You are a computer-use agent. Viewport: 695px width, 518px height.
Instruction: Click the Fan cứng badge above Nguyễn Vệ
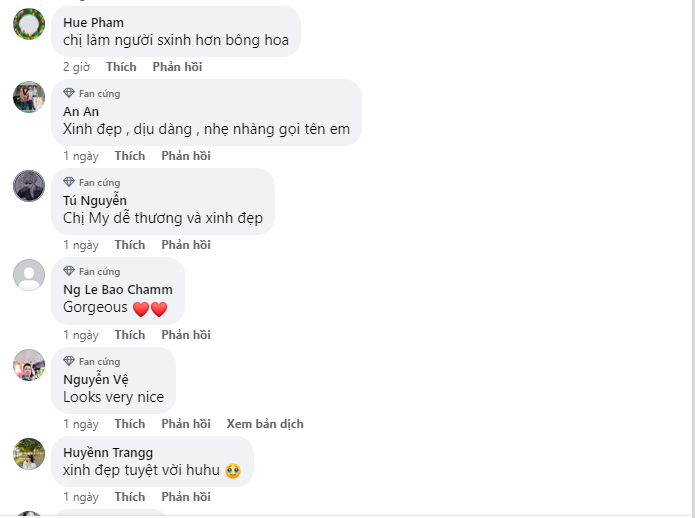click(x=92, y=361)
